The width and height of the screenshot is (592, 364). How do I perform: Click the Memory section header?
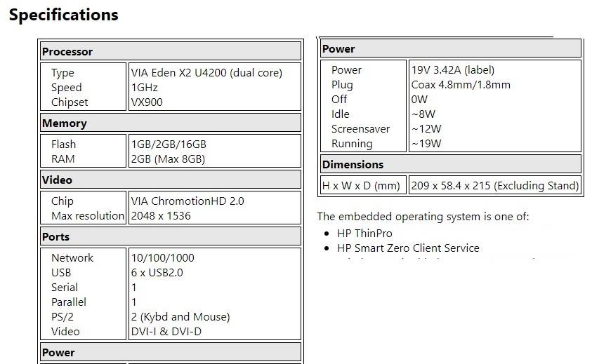(x=65, y=123)
